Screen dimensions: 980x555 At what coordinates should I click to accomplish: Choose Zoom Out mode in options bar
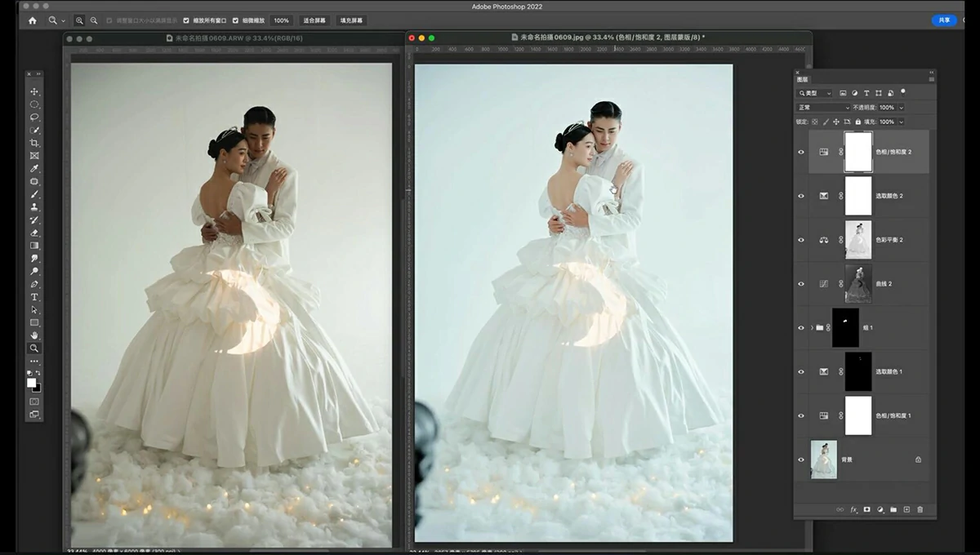94,20
